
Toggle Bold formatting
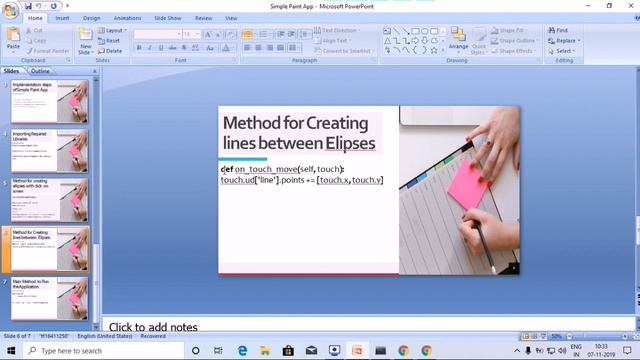pyautogui.click(x=139, y=48)
